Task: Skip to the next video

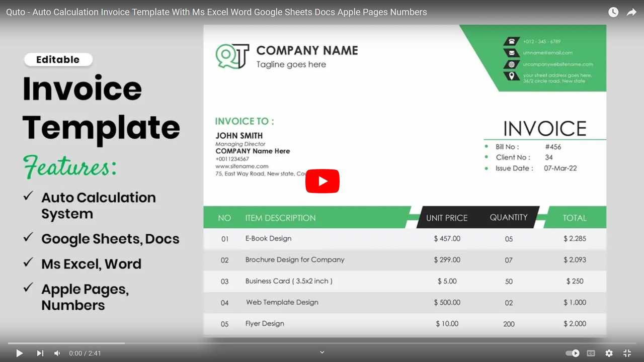Action: 40,353
